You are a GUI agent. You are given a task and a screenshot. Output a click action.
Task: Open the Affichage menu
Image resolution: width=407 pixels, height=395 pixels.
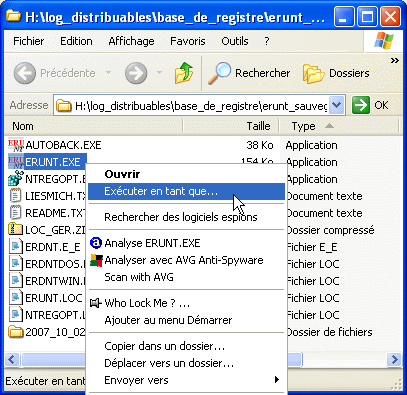[131, 41]
